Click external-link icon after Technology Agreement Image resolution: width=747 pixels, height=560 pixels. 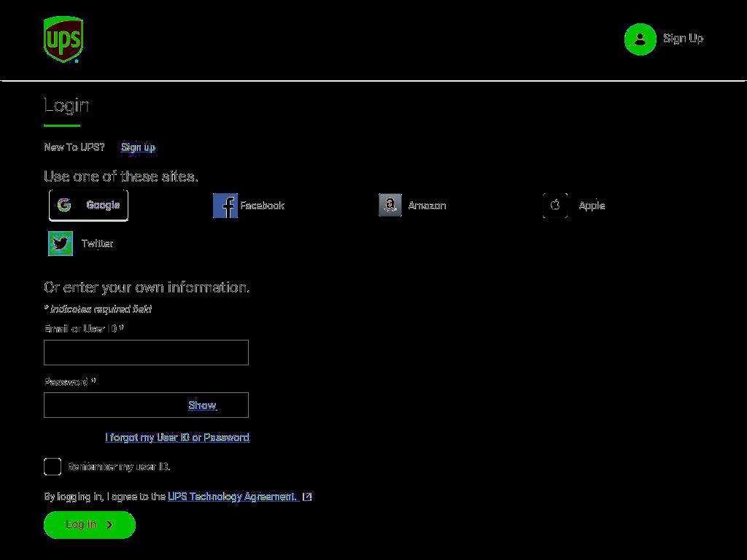pyautogui.click(x=307, y=496)
